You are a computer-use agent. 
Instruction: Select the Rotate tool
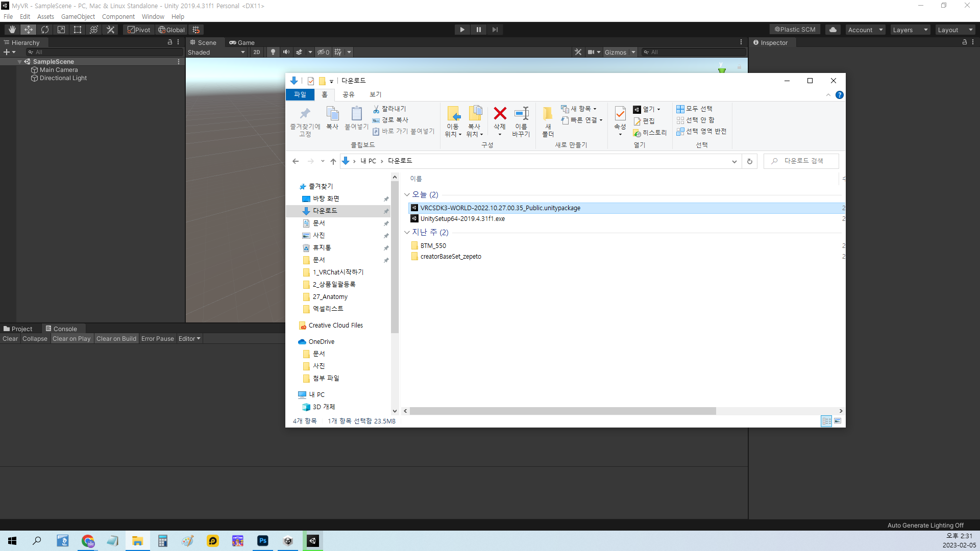click(45, 30)
